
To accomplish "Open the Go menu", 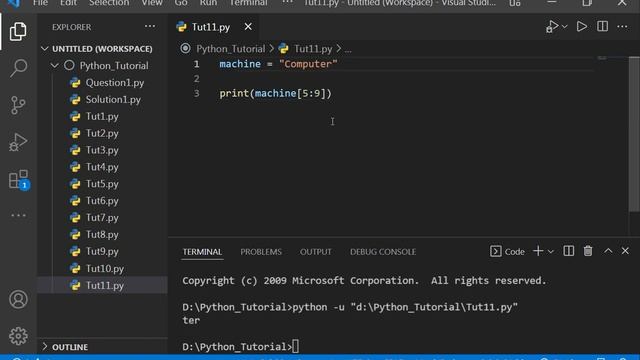I will click(x=181, y=3).
